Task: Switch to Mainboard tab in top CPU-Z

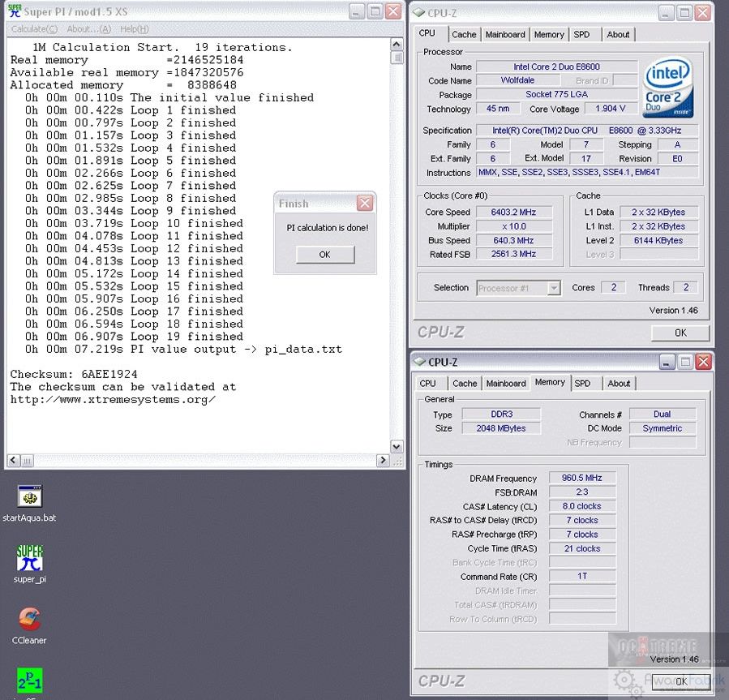Action: [x=505, y=34]
